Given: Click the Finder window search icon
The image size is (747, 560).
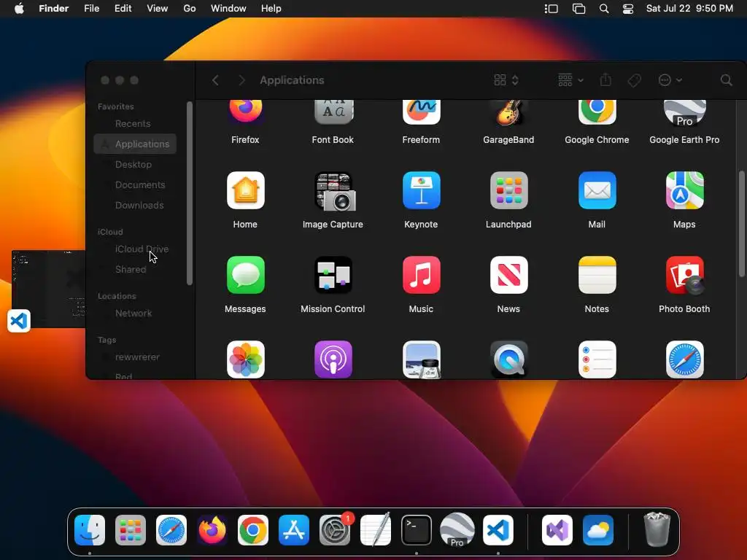Looking at the screenshot, I should point(726,80).
